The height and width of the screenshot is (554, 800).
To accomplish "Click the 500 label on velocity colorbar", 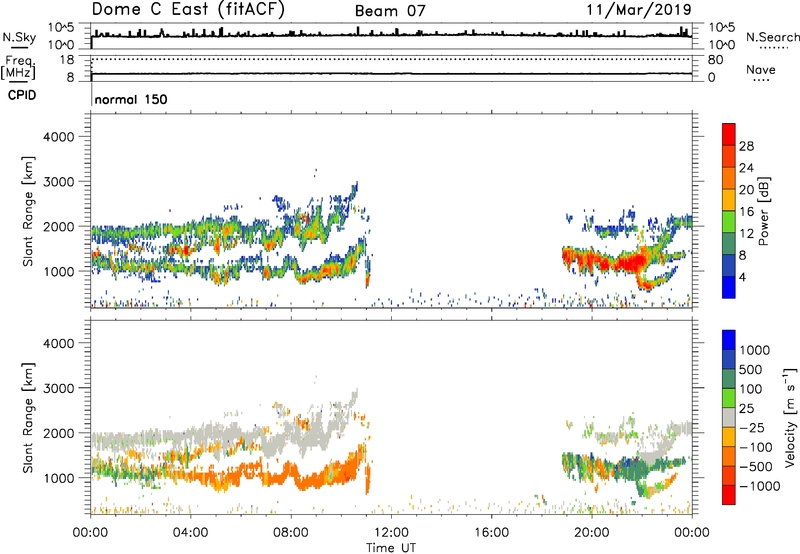I will [x=753, y=369].
